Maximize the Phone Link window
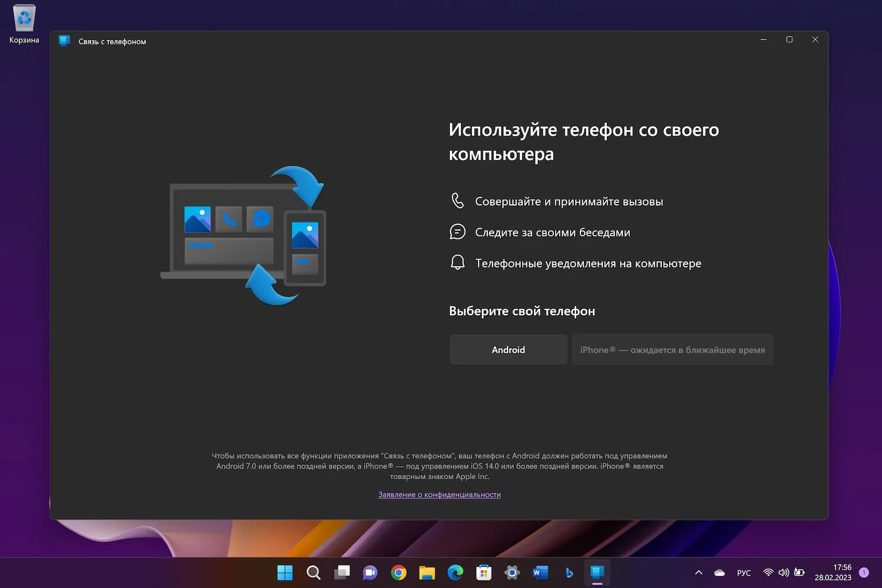 789,39
